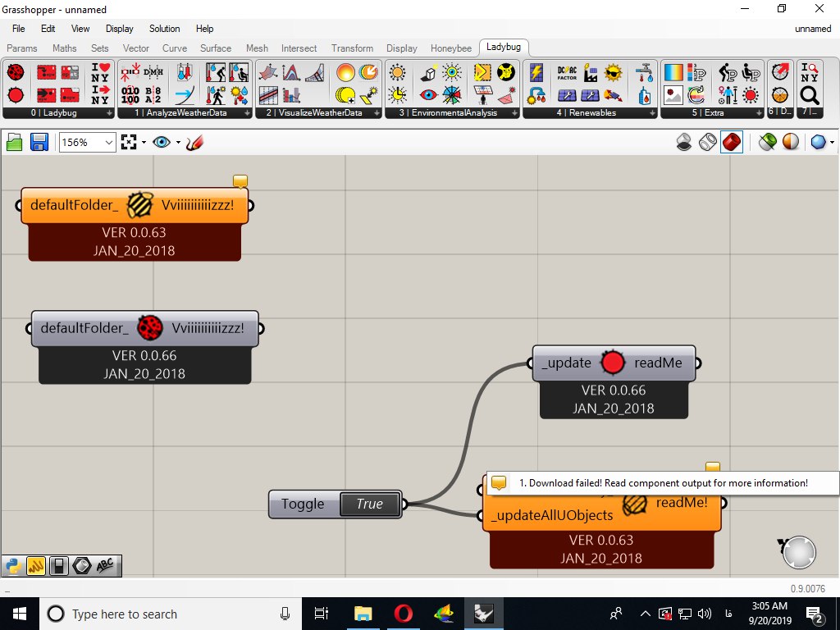Select the sketch tool flame pen icon
Image resolution: width=840 pixels, height=630 pixels.
(195, 143)
